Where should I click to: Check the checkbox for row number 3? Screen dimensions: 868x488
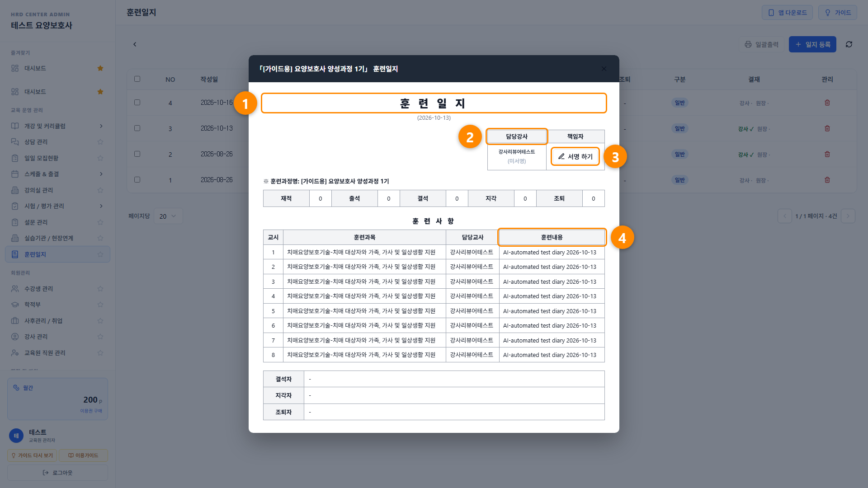click(x=137, y=128)
